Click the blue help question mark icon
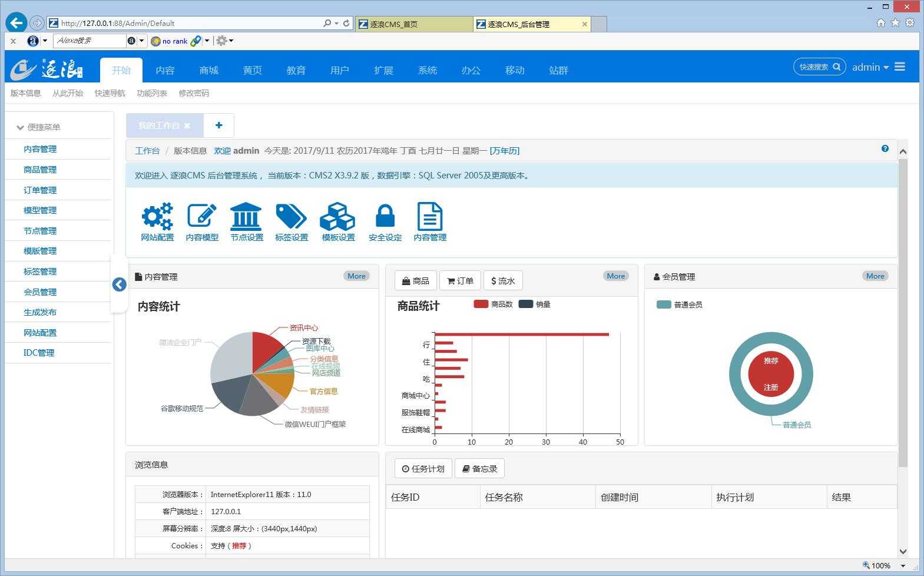The height and width of the screenshot is (576, 924). (x=885, y=148)
